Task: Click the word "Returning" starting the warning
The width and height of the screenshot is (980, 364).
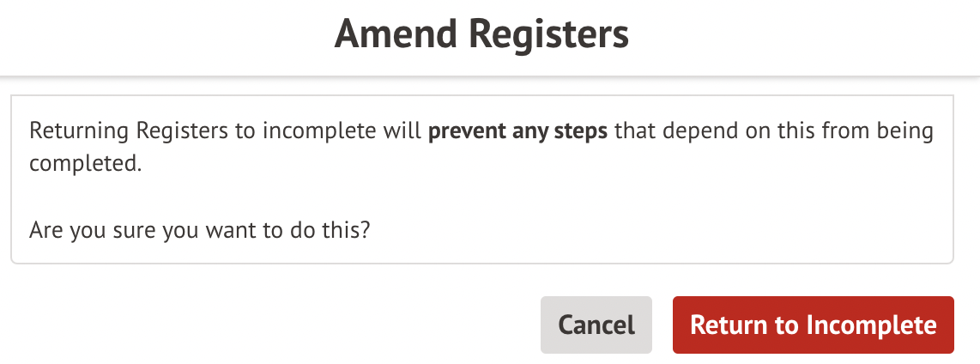Action: 78,132
